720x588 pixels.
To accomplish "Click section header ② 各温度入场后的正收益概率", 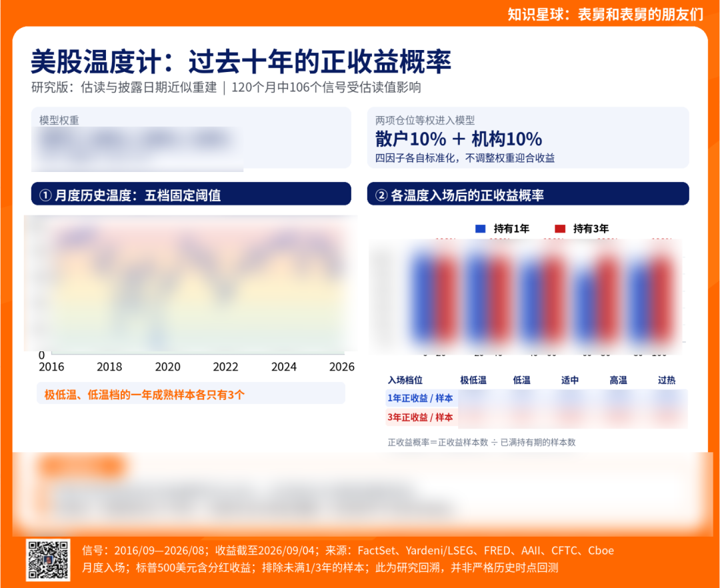I will click(x=528, y=195).
